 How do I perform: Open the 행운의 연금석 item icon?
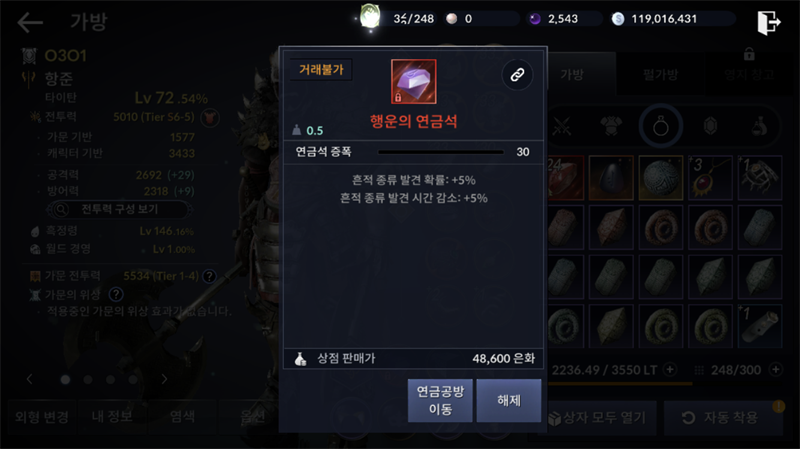[414, 82]
